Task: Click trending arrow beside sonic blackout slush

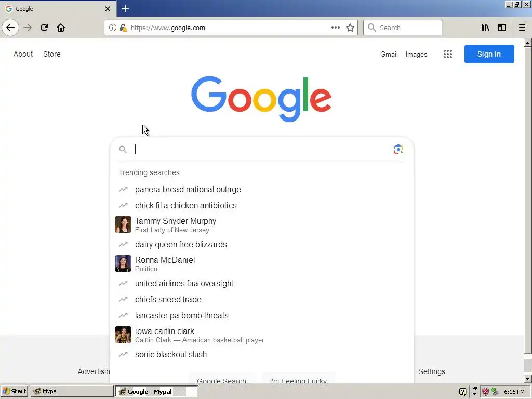Action: click(123, 354)
